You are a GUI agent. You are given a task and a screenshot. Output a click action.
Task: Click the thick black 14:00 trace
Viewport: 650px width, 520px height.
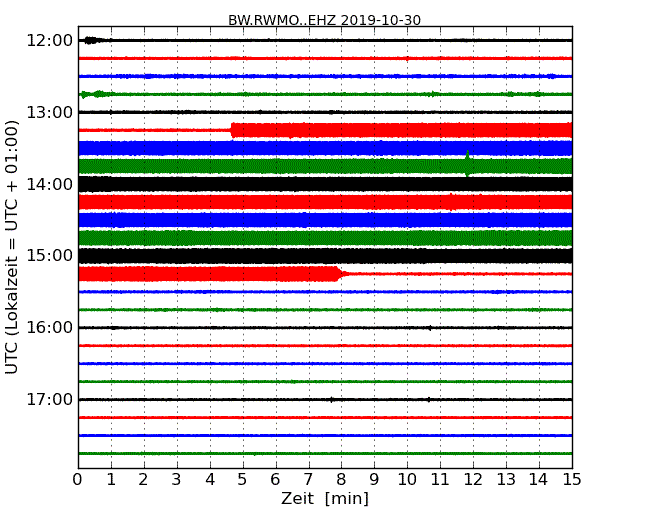pos(325,184)
